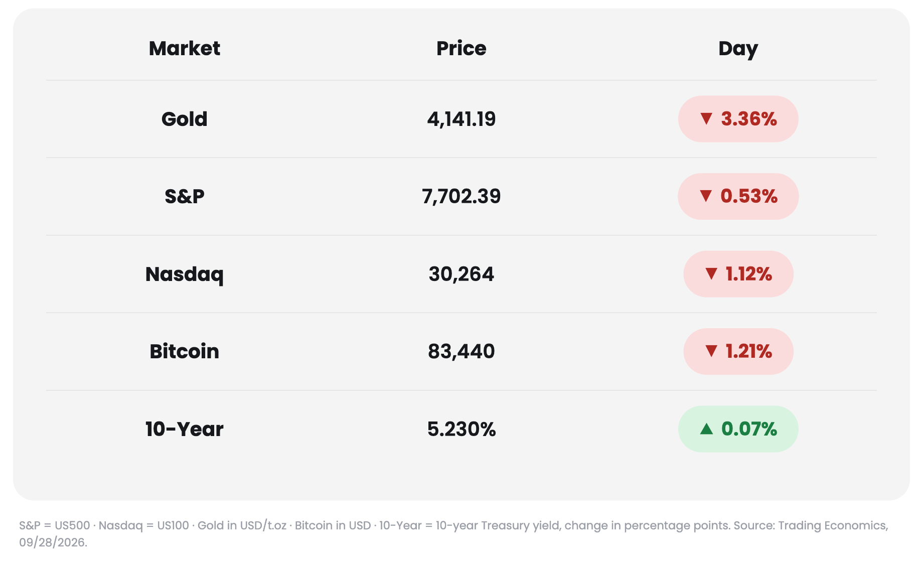The image size is (924, 562).
Task: Select the Gold market label
Action: [x=185, y=119]
